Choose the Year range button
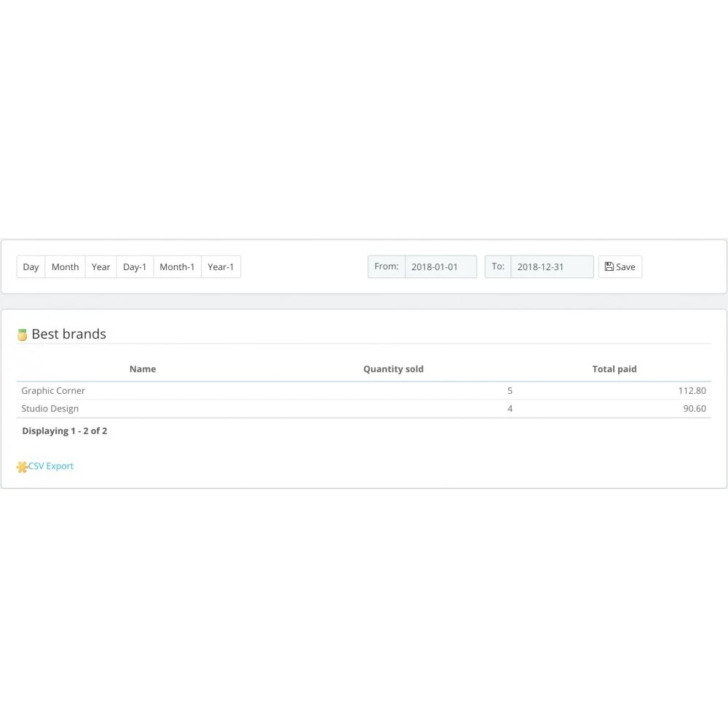 [x=100, y=267]
